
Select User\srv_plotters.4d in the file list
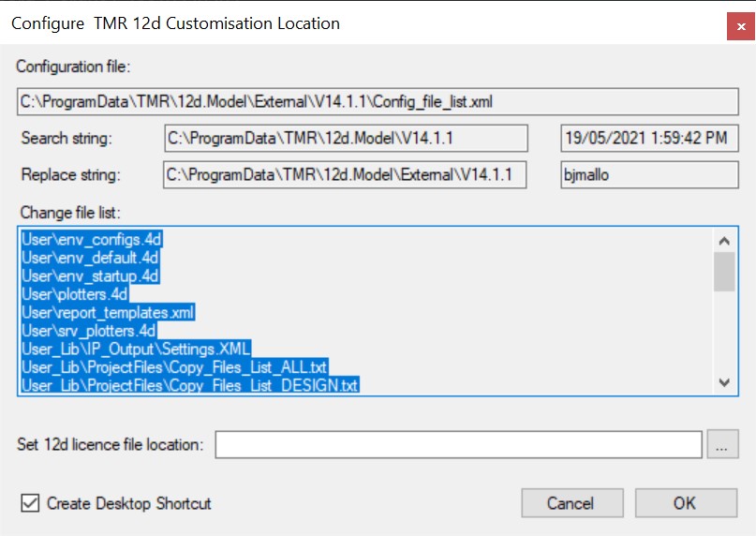coord(89,331)
